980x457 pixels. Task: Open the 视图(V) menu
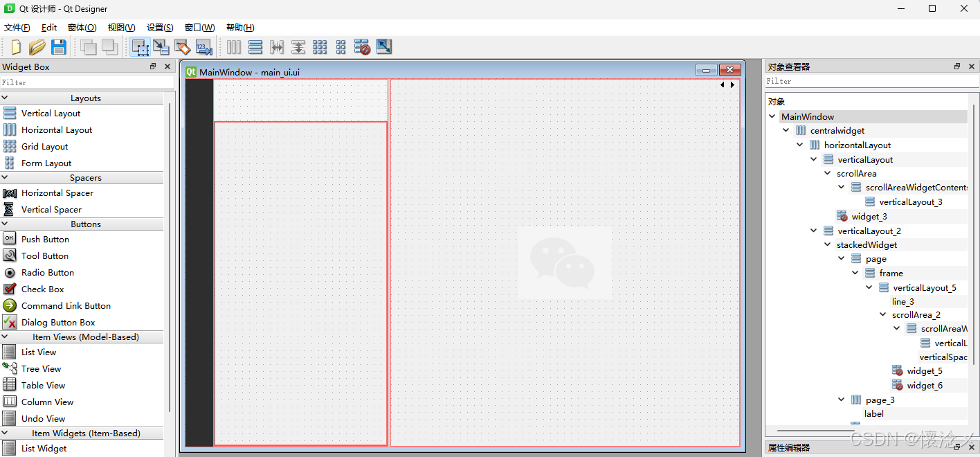coord(121,27)
